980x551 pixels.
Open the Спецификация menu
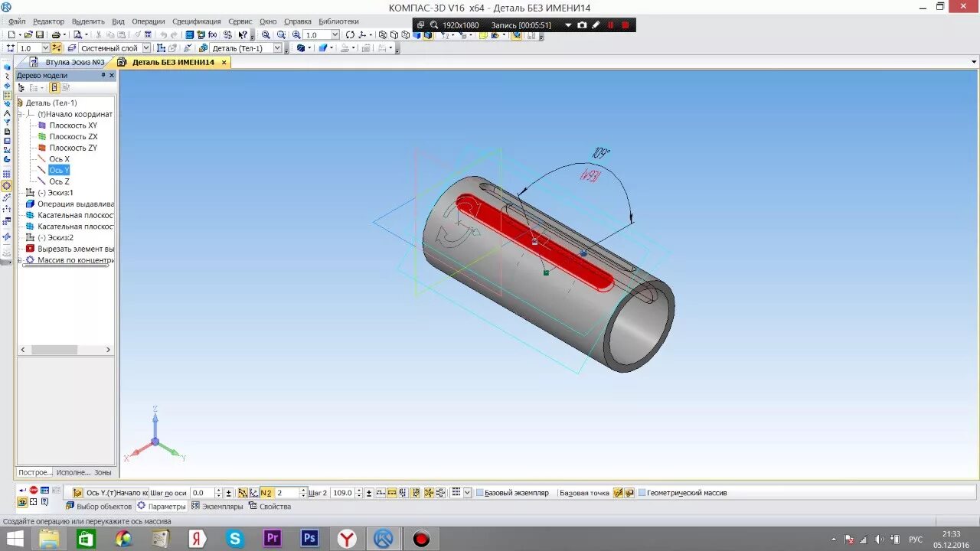197,21
